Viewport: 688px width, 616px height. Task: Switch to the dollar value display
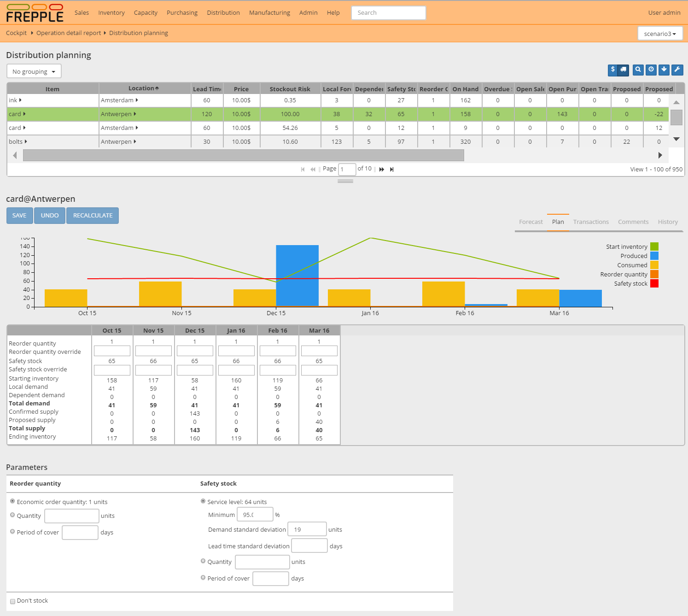[x=612, y=70]
